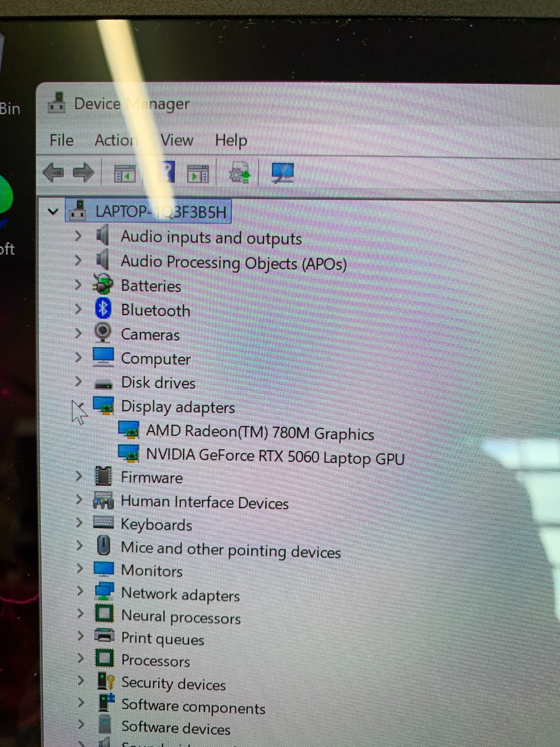The image size is (560, 747).
Task: Expand the Batteries chevron
Action: [78, 284]
